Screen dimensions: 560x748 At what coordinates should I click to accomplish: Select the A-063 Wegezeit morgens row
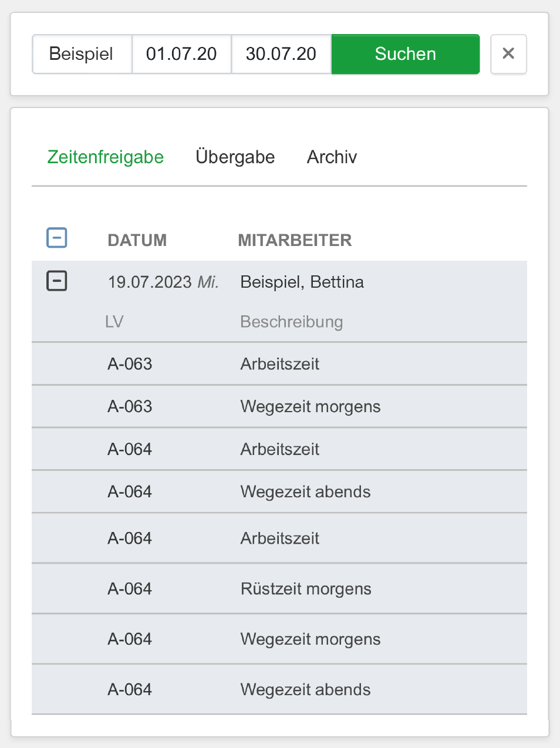tap(279, 406)
